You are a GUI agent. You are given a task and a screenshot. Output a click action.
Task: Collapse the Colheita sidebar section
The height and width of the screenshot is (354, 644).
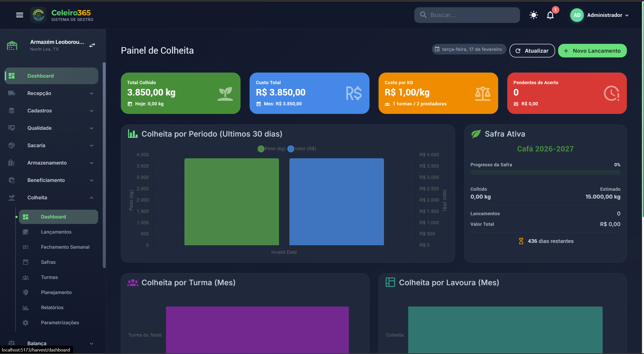click(x=91, y=198)
